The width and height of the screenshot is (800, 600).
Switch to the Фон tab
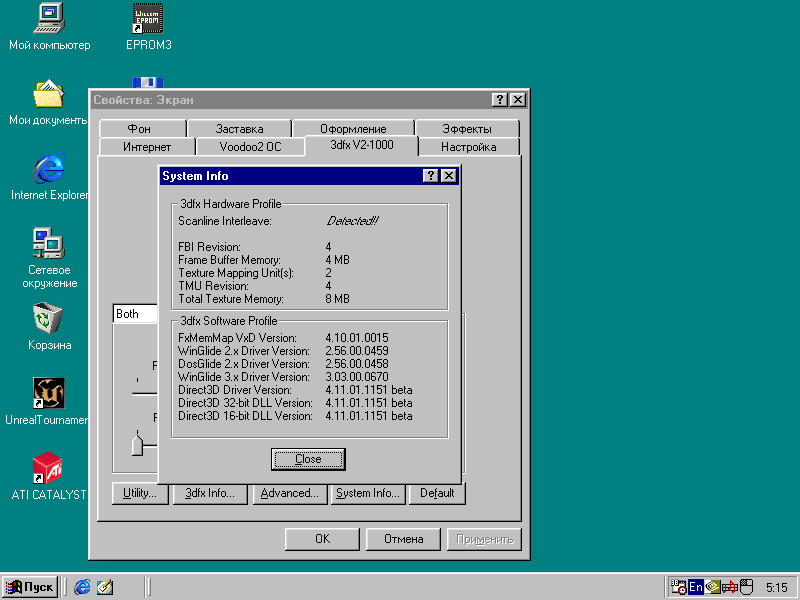(139, 129)
